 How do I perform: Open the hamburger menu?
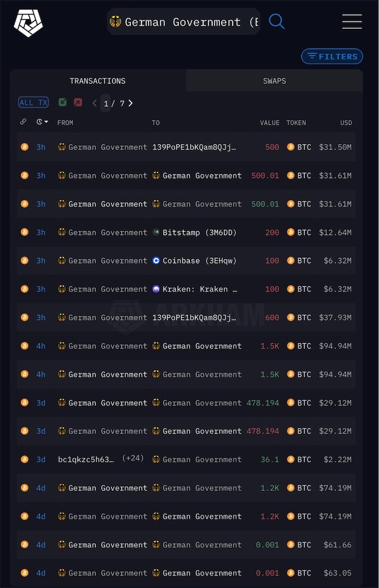(352, 21)
